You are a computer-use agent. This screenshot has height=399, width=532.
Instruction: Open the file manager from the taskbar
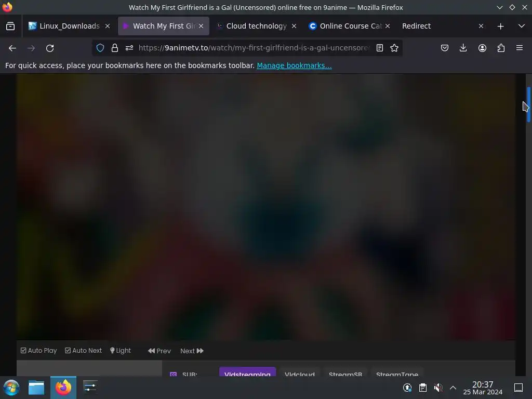(x=36, y=388)
